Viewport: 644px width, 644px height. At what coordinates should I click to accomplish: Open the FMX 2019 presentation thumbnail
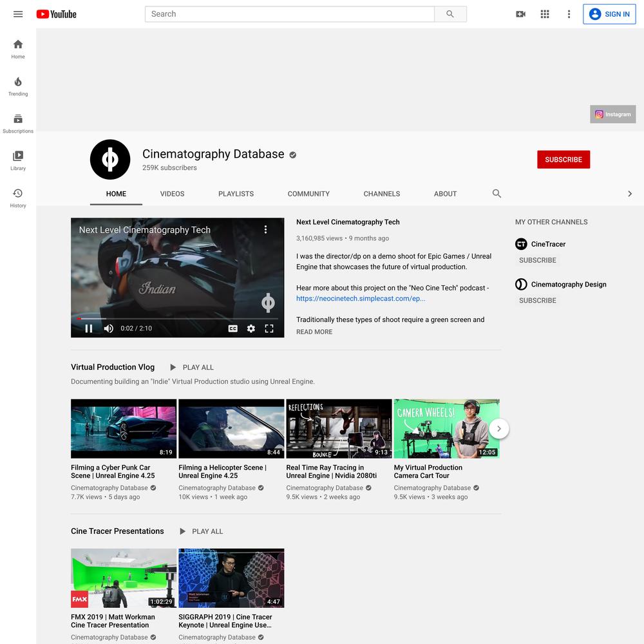click(124, 578)
